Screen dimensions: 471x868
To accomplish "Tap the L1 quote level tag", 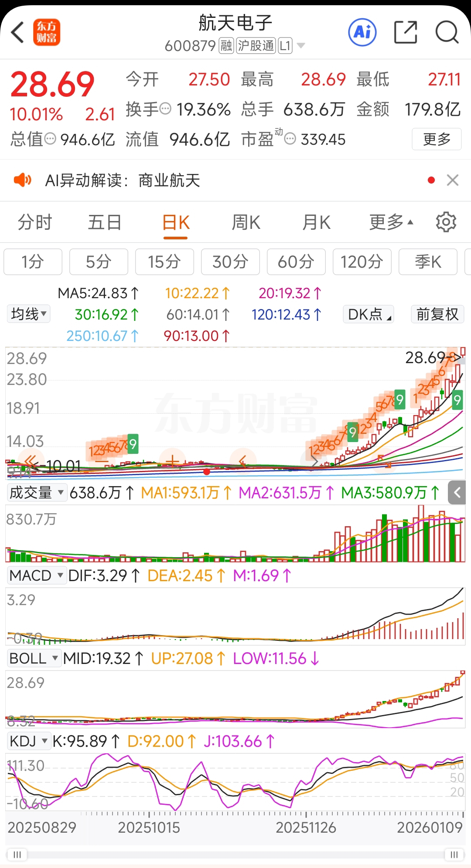I will tap(285, 45).
